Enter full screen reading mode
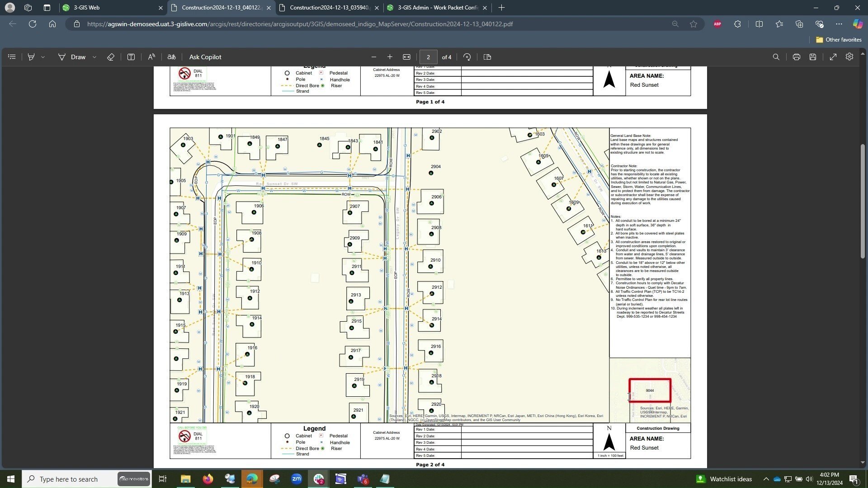This screenshot has height=488, width=868. pos(834,56)
